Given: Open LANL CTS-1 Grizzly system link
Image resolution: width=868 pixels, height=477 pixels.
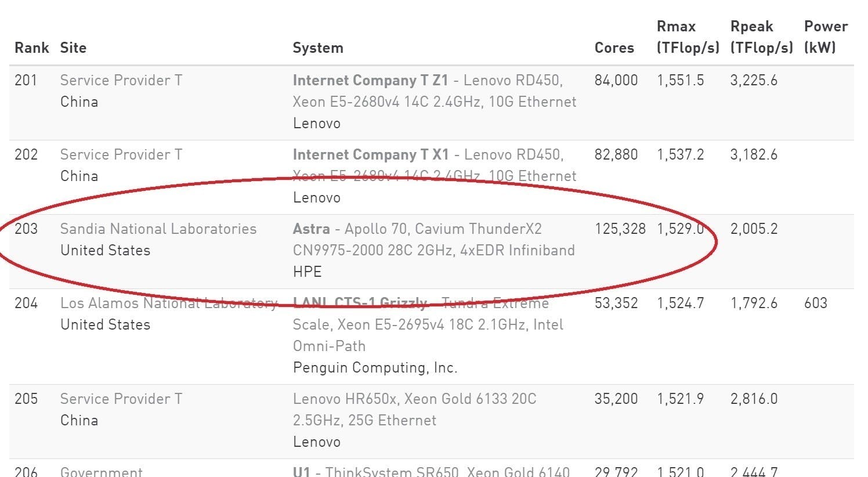Looking at the screenshot, I should 360,303.
